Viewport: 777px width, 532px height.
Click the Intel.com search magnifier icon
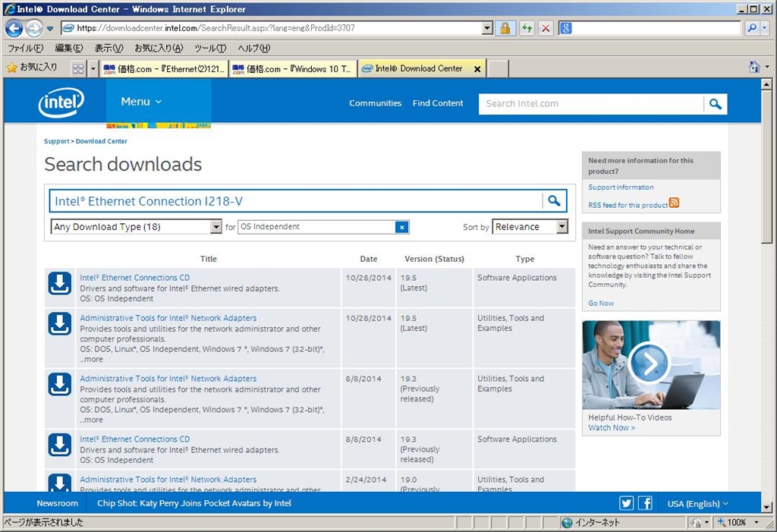[715, 104]
